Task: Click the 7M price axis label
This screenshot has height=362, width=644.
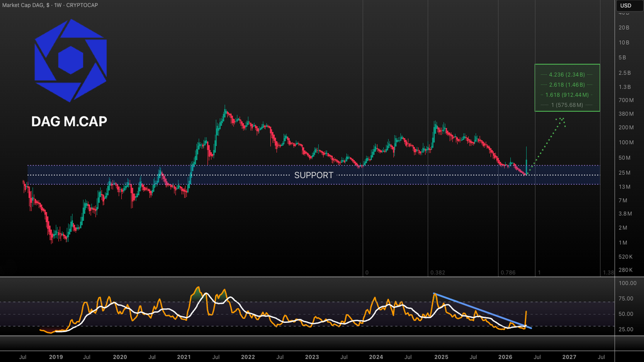Action: [623, 200]
